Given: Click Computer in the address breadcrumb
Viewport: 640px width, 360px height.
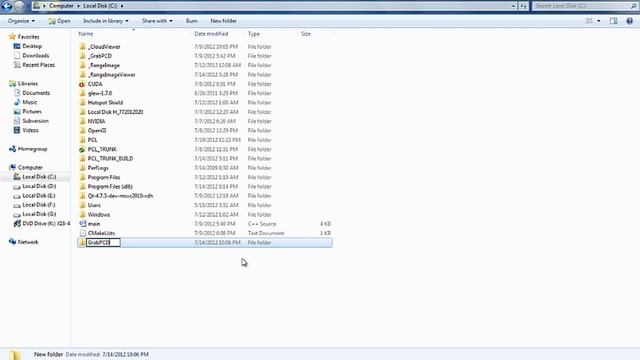Looking at the screenshot, I should [x=61, y=6].
